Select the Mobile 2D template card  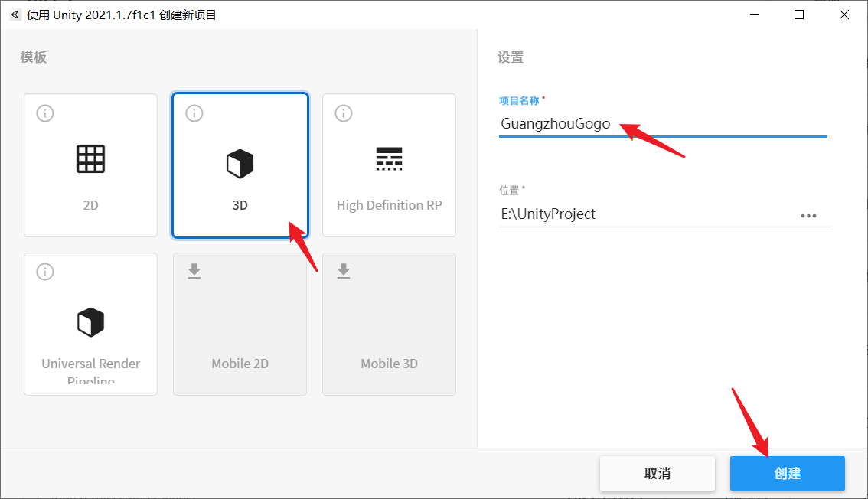pos(240,325)
